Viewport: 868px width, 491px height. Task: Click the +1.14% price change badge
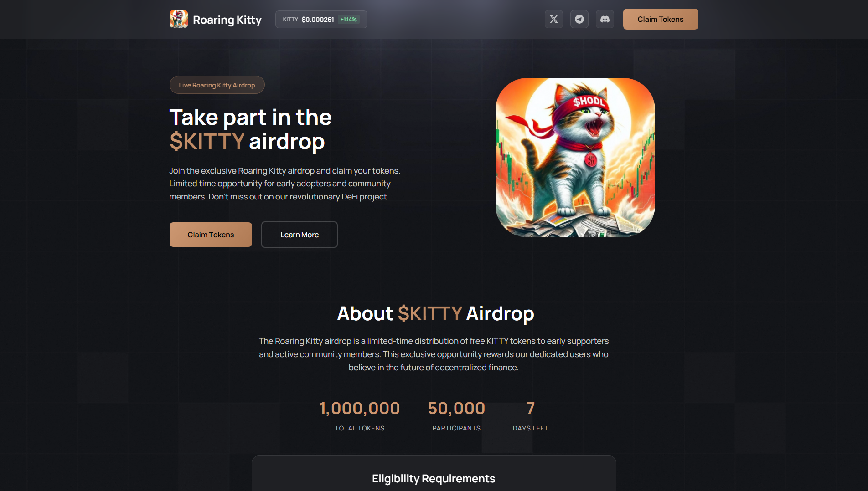pos(349,20)
